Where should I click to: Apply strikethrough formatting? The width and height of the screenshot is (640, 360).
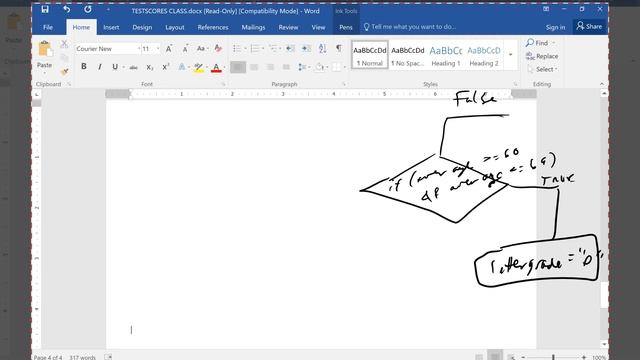[133, 67]
